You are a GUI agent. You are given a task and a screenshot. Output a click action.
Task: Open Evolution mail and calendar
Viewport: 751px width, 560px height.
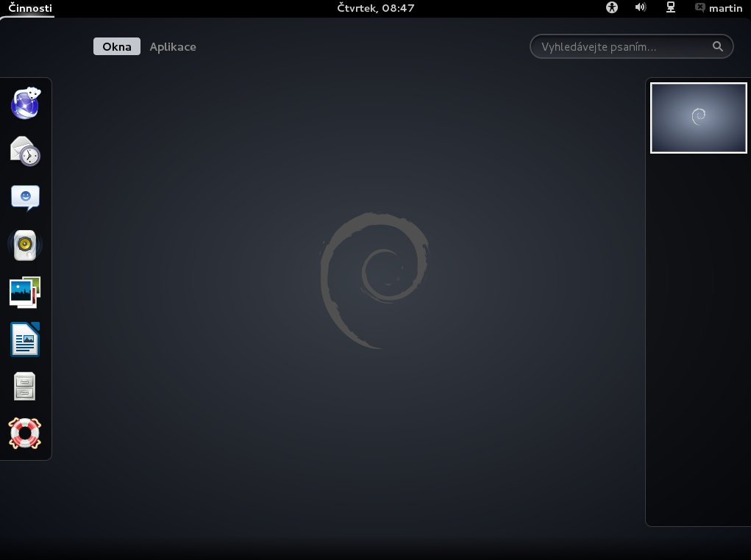coord(26,151)
